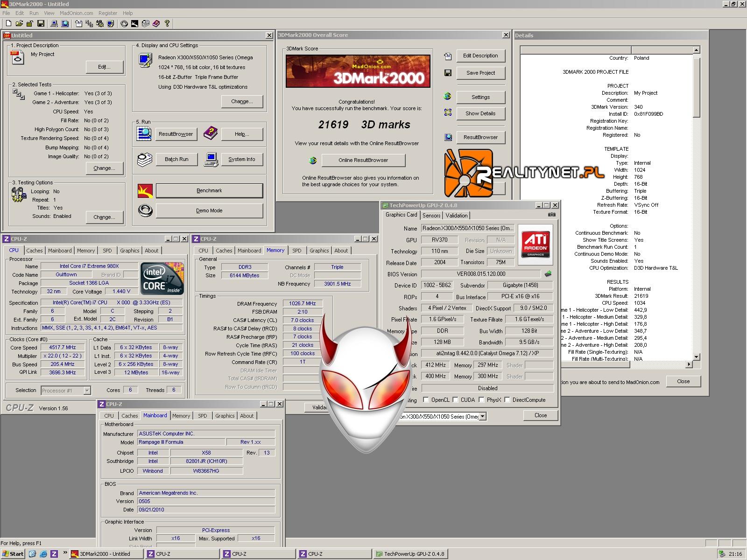
Task: Click the 21619 3D marks score text
Action: [x=364, y=125]
